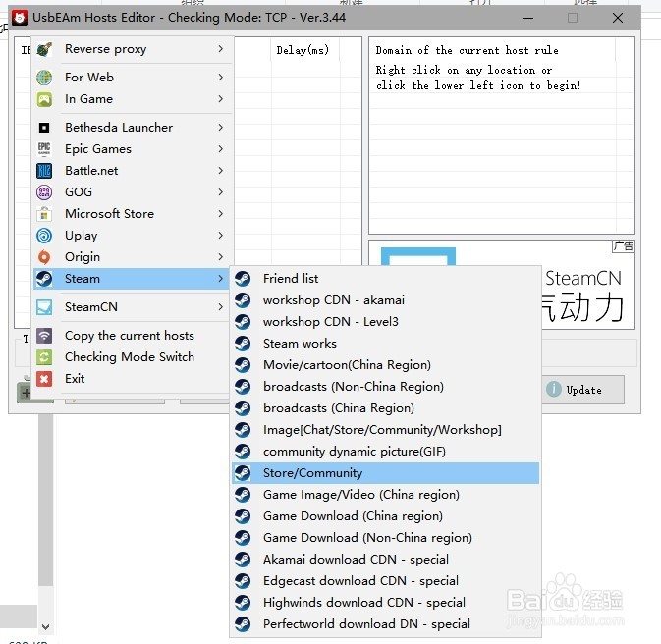The image size is (661, 644).
Task: Click the UsbEAm app icon in title bar
Action: 20,18
